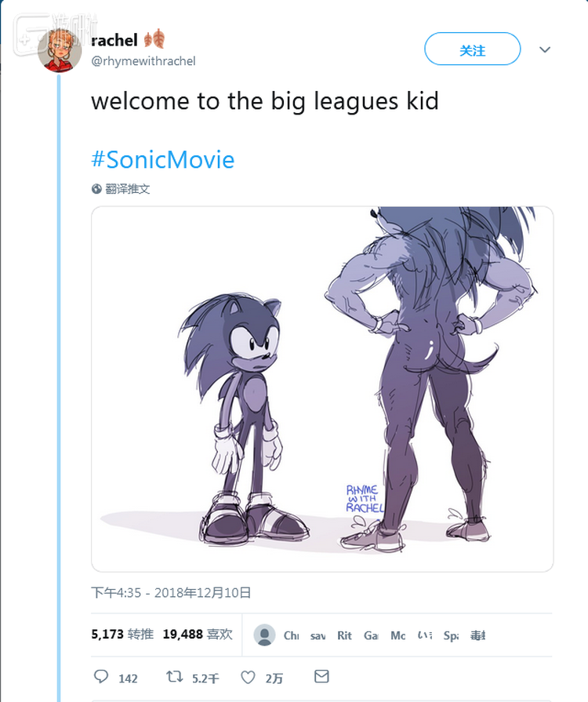Viewport: 588px width, 702px height.
Task: Click the 'sav' user in likers row
Action: (318, 635)
